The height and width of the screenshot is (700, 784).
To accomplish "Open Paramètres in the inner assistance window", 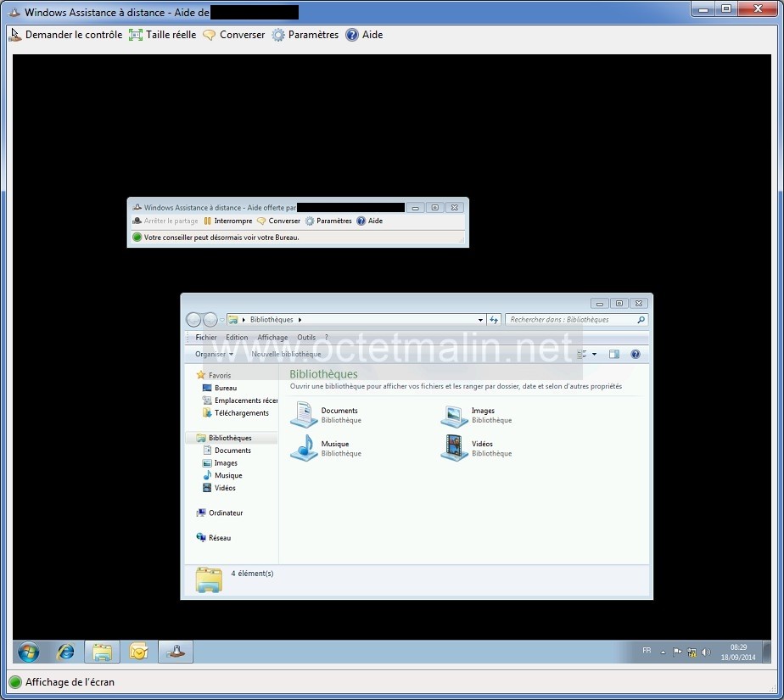I will [328, 221].
